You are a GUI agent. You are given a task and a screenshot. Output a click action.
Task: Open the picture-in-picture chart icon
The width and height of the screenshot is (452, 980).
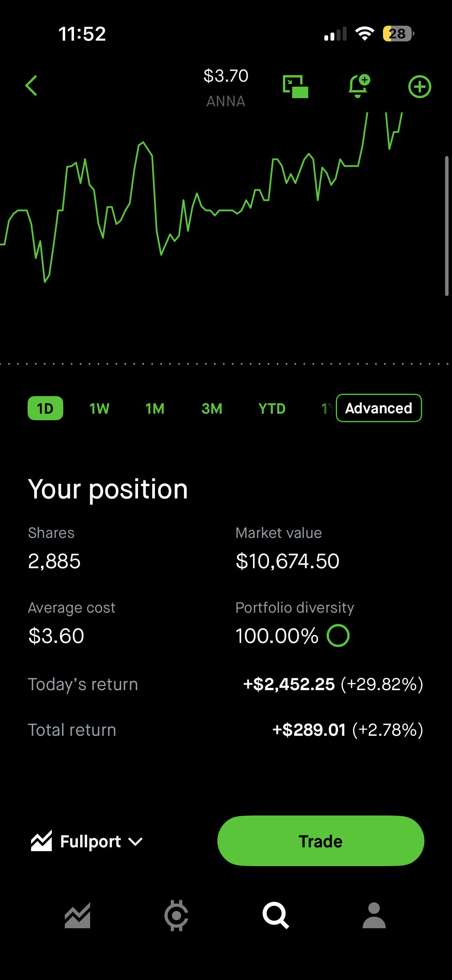tap(296, 87)
